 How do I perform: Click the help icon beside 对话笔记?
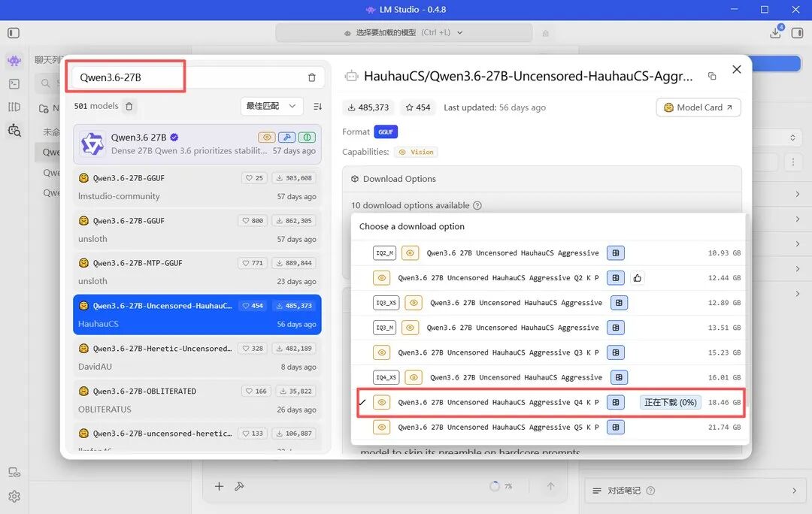(651, 490)
